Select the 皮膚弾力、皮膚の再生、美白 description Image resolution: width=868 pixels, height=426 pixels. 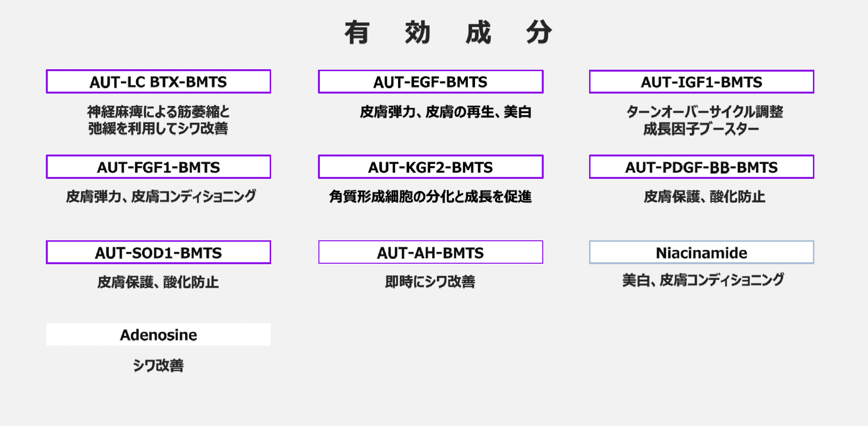[445, 112]
